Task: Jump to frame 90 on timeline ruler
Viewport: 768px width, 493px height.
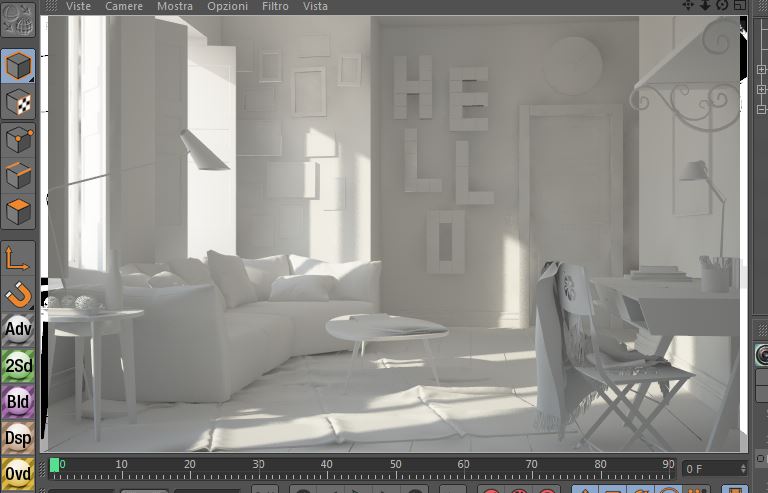Action: [668, 464]
